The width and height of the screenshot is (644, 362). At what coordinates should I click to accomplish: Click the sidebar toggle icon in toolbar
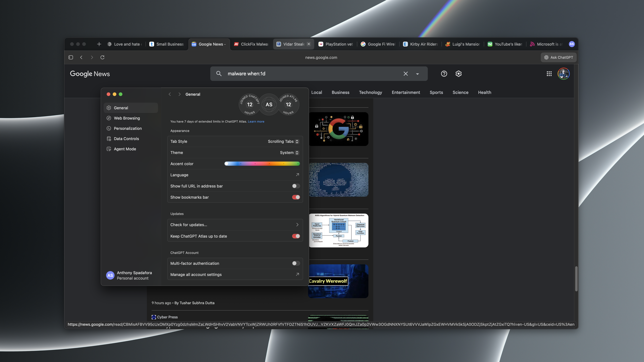[x=71, y=57]
